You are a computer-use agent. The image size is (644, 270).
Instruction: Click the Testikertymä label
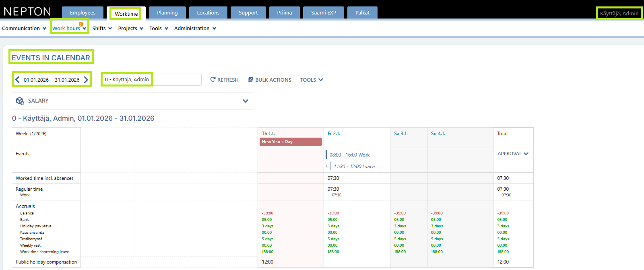[31, 239]
